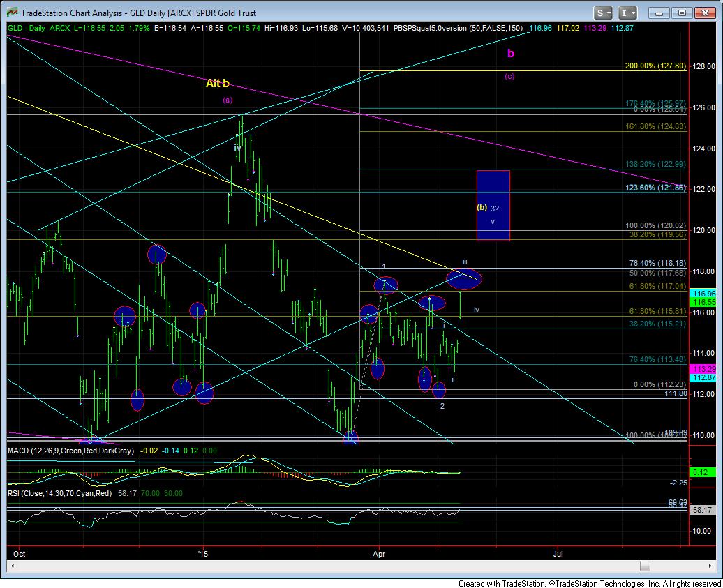
Task: Click the 50.00% (117.68) Fibonacci label
Action: click(x=657, y=273)
